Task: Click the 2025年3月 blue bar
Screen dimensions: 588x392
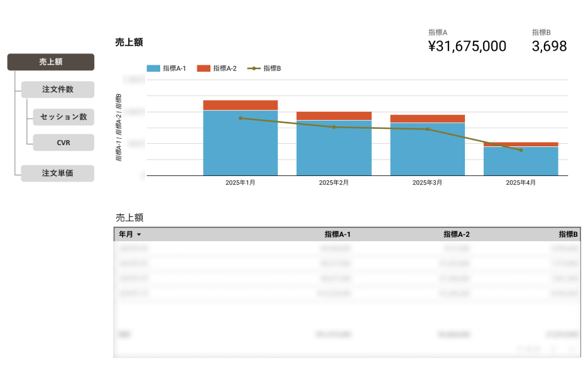Action: [x=428, y=150]
